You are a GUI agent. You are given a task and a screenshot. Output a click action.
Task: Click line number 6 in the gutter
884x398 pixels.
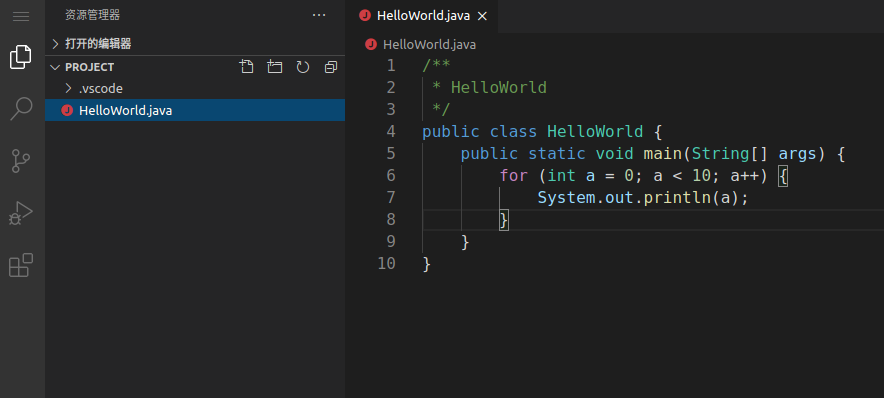coord(391,175)
